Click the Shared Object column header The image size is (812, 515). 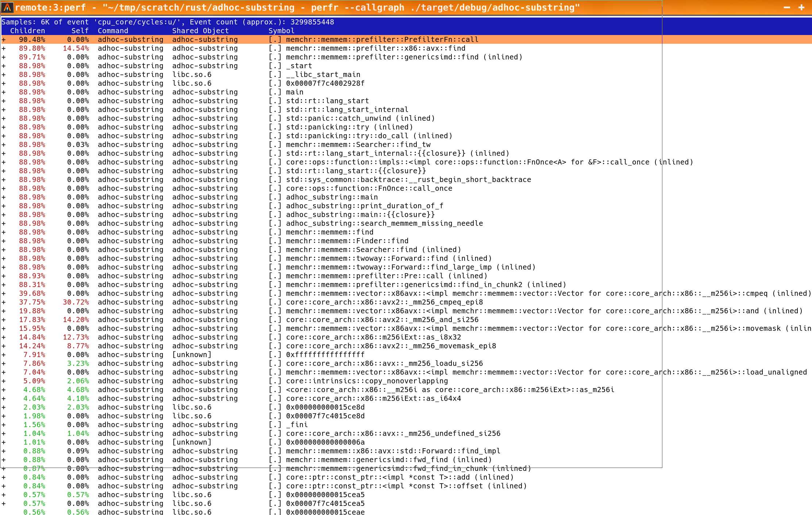[200, 31]
